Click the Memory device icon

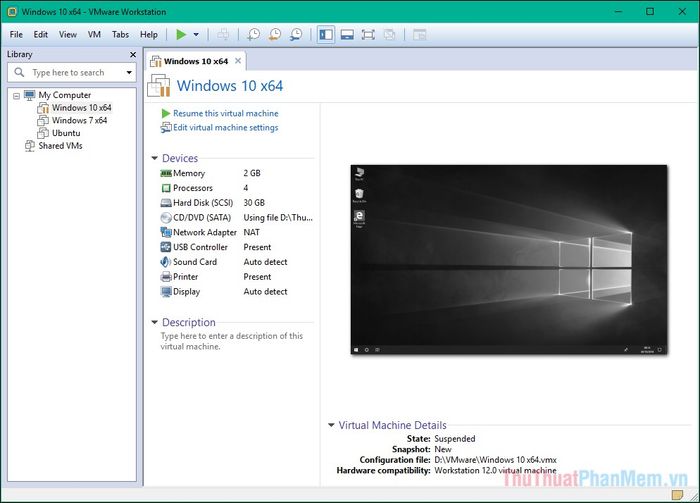coord(166,173)
